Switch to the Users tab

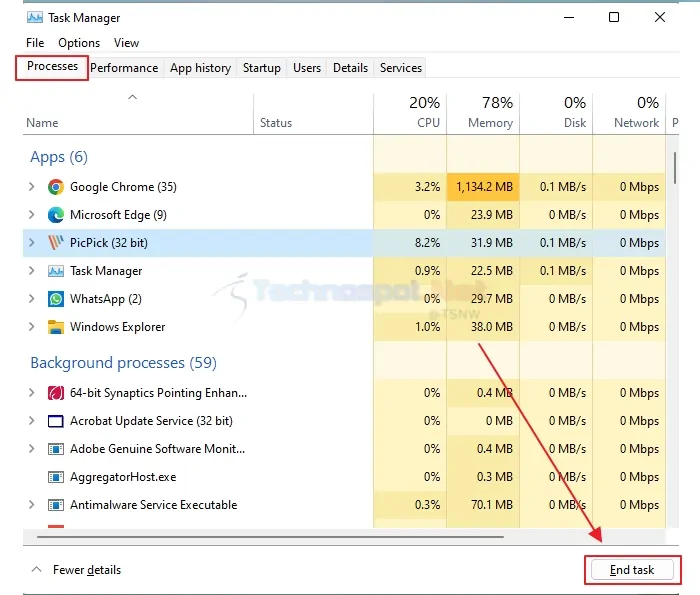coord(307,68)
